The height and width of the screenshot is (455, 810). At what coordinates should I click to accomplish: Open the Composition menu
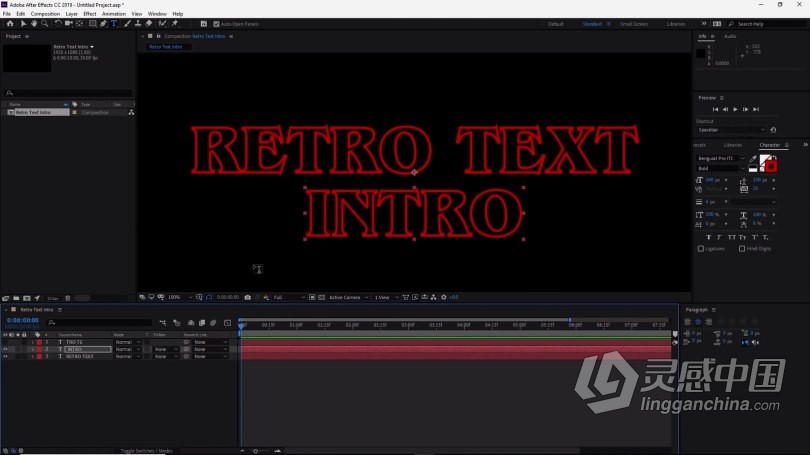pyautogui.click(x=45, y=14)
